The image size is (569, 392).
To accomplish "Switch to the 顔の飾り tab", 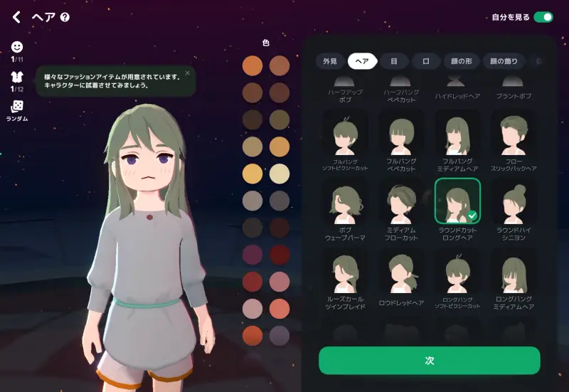I will point(504,61).
